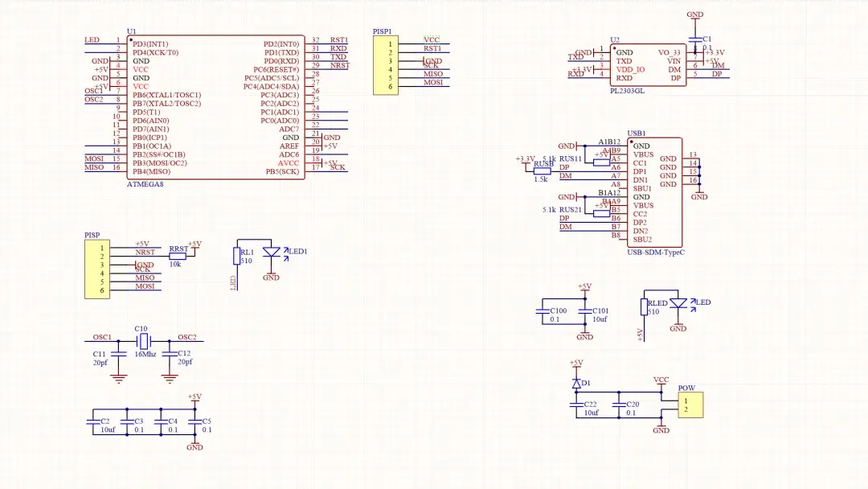This screenshot has height=489, width=868.
Task: Click the RLED 510 resistor symbol
Action: pyautogui.click(x=645, y=306)
